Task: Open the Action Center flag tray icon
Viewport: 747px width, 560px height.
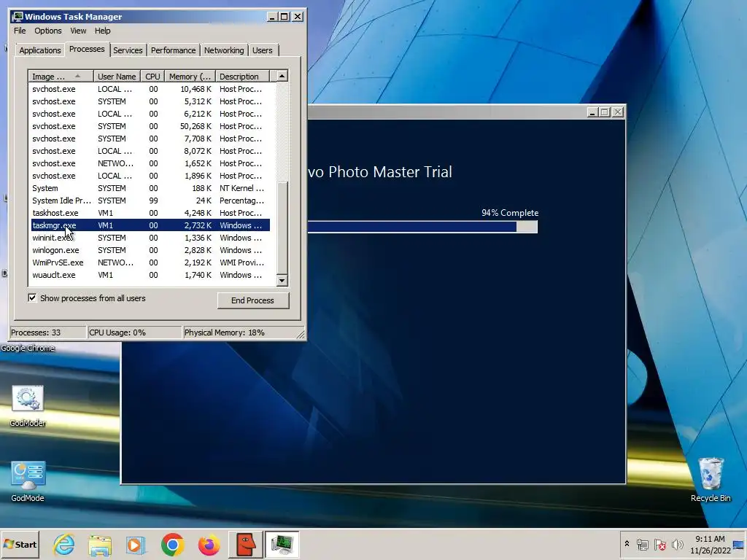Action: point(659,544)
